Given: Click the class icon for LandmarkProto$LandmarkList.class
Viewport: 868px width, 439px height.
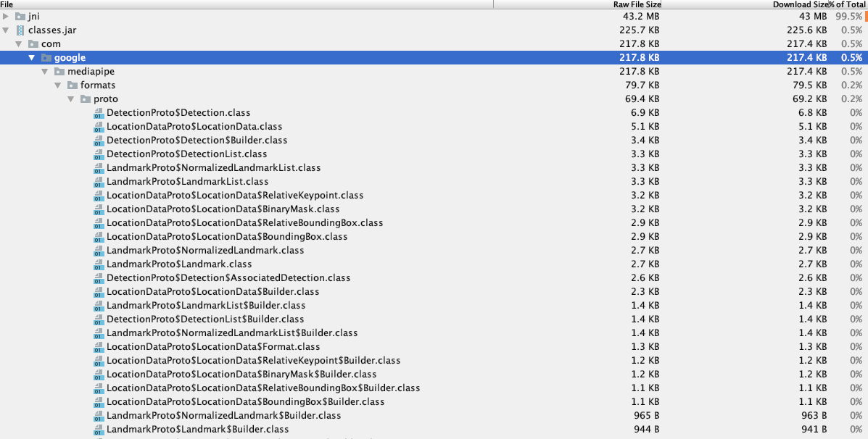Looking at the screenshot, I should coord(98,181).
